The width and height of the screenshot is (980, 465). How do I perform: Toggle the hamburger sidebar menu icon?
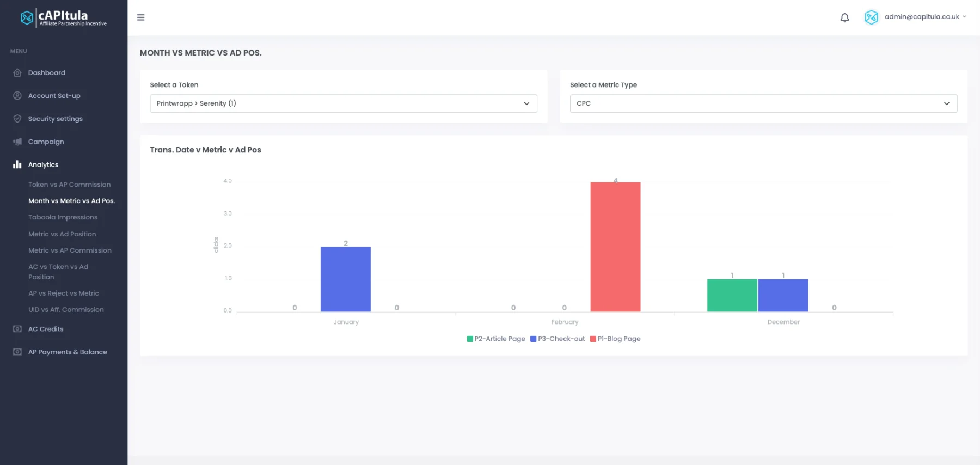[x=141, y=17]
